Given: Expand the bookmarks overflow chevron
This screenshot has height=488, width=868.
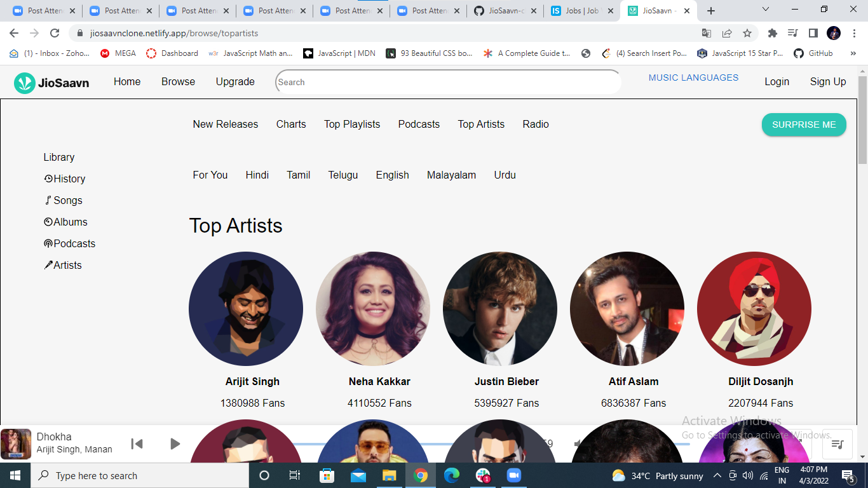Looking at the screenshot, I should point(853,53).
